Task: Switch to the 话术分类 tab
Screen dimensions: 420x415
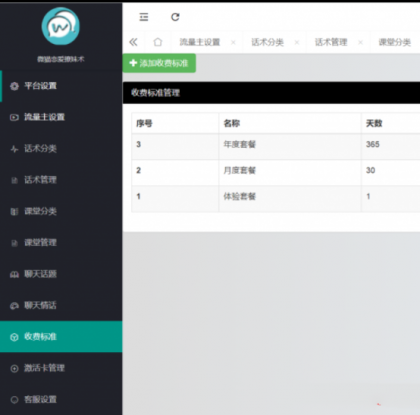Action: [x=267, y=42]
